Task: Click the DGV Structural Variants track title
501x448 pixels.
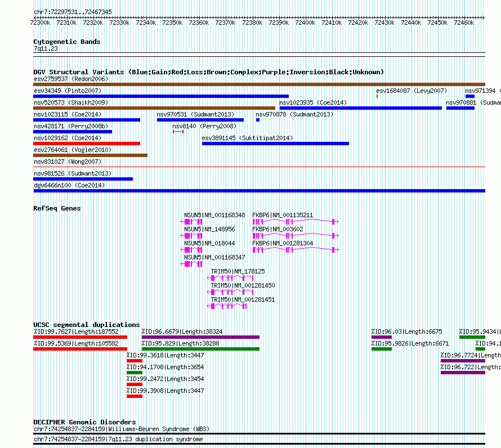Action: (208, 72)
